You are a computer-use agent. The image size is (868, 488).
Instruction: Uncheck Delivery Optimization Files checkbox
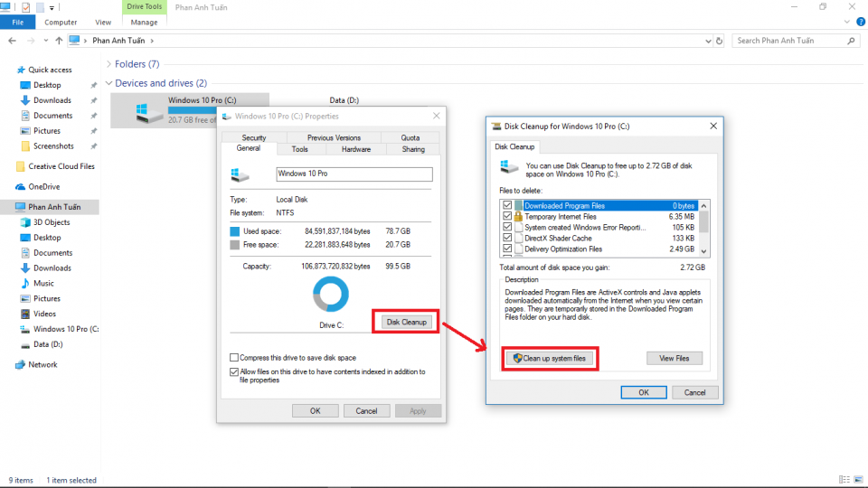tap(507, 249)
